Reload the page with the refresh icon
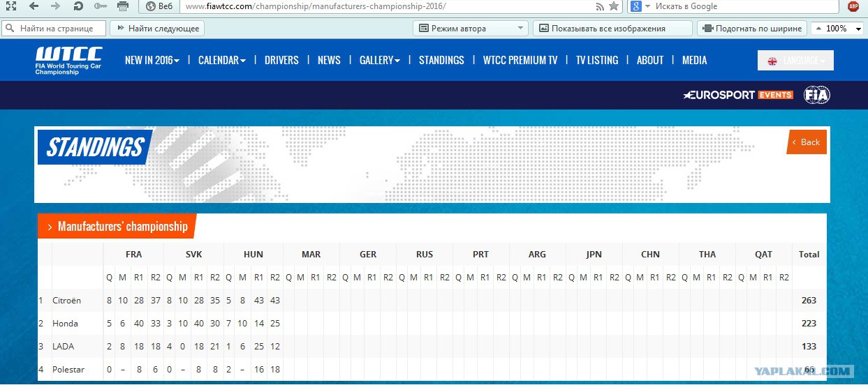This screenshot has height=392, width=868. pos(78,6)
